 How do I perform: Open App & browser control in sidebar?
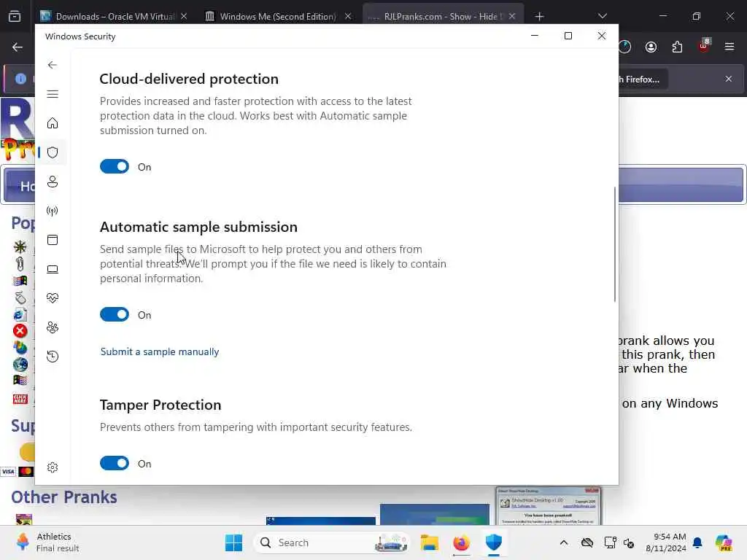[53, 239]
